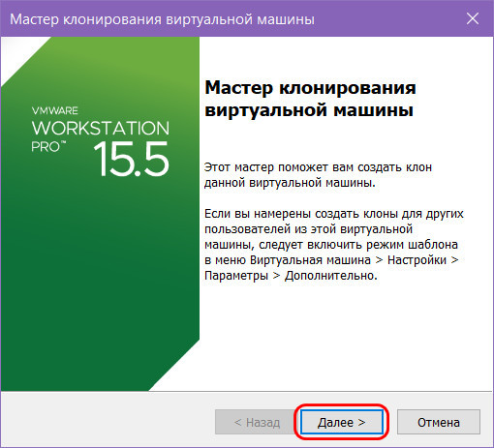Click the 'Если вы намерены' paragraph
Image resolution: width=494 pixels, height=448 pixels.
pyautogui.click(x=334, y=245)
